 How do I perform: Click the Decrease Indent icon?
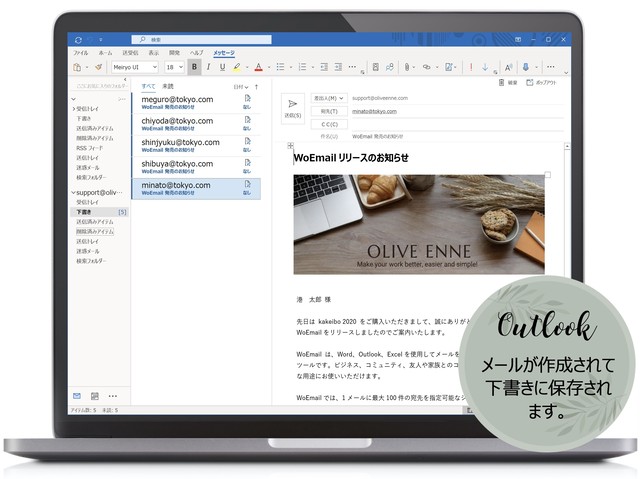[x=324, y=67]
